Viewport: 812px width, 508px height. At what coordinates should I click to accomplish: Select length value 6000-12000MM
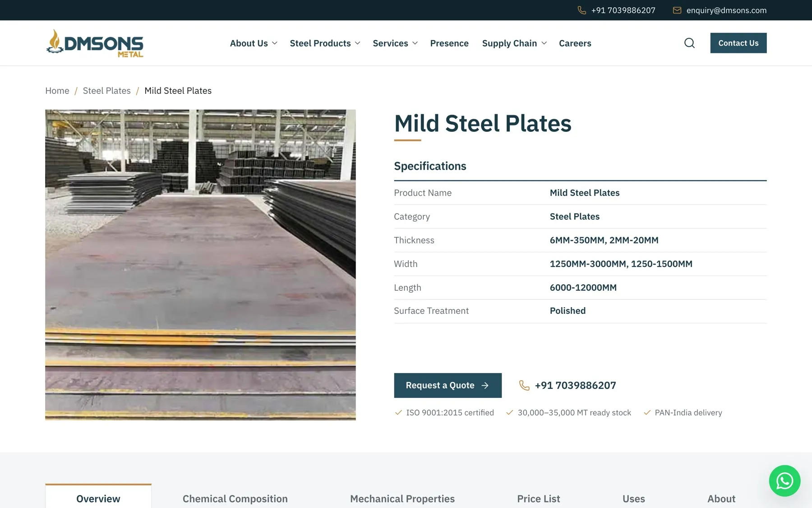pyautogui.click(x=583, y=288)
